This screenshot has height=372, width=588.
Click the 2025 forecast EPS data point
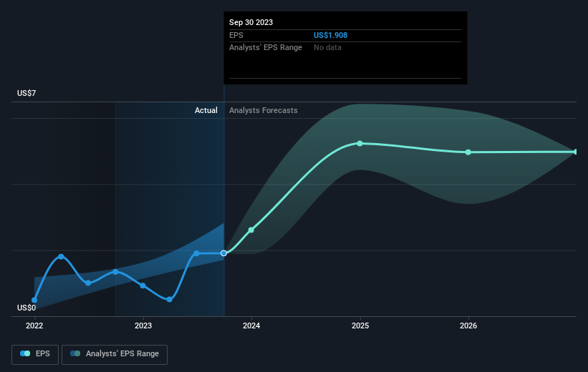[x=360, y=144]
